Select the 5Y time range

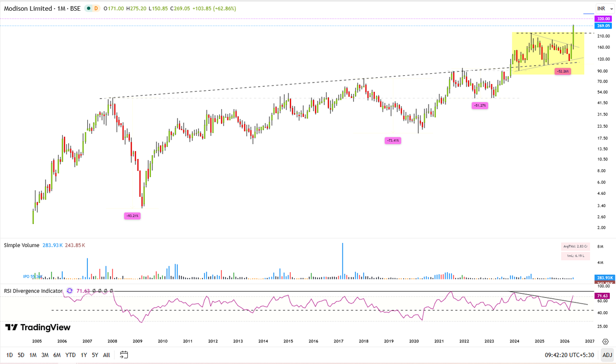(x=95, y=355)
